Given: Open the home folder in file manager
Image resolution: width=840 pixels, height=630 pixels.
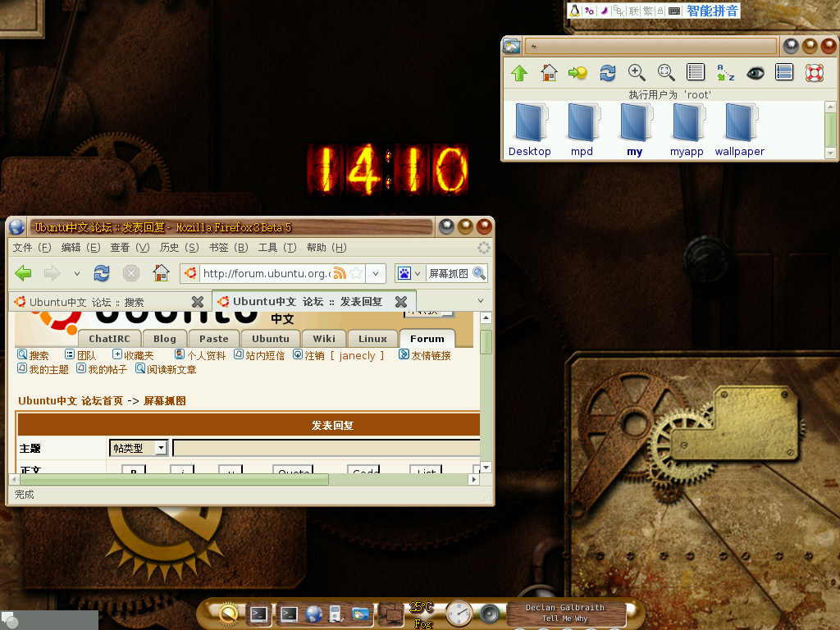Looking at the screenshot, I should click(549, 72).
